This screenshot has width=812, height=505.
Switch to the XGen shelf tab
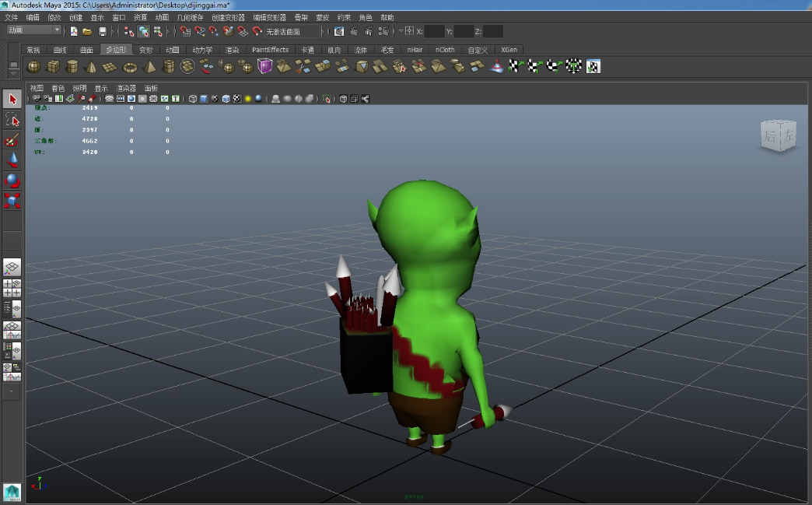tap(509, 50)
